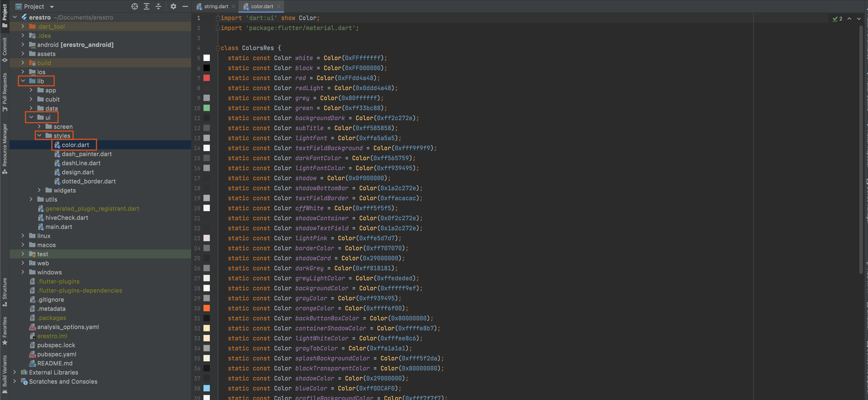Expand the web folder
This screenshot has width=868, height=400.
[x=23, y=263]
